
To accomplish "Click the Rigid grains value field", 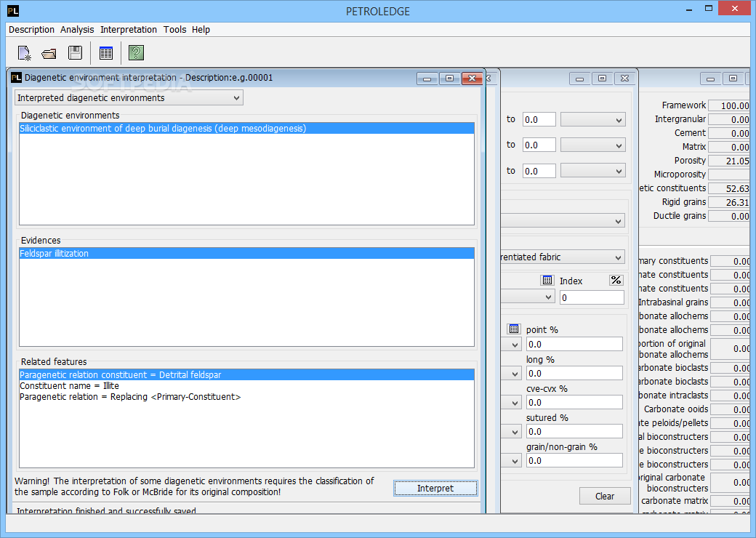I will pyautogui.click(x=730, y=202).
